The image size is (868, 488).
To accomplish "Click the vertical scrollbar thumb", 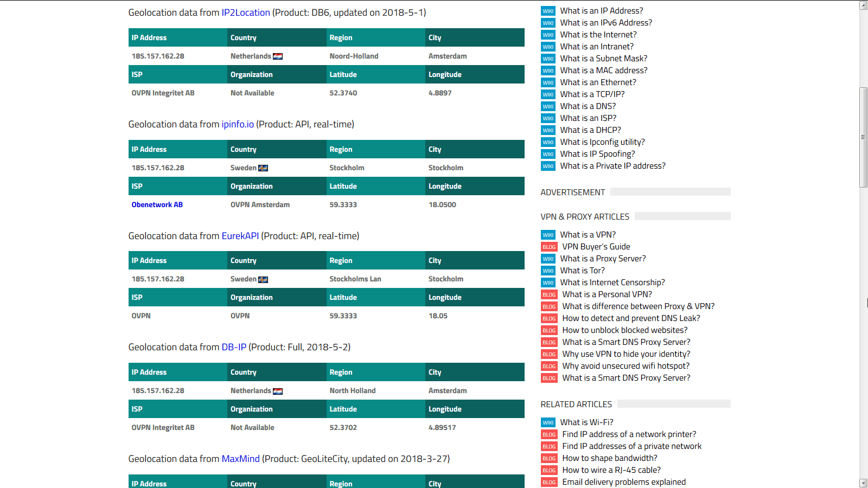I will click(863, 137).
